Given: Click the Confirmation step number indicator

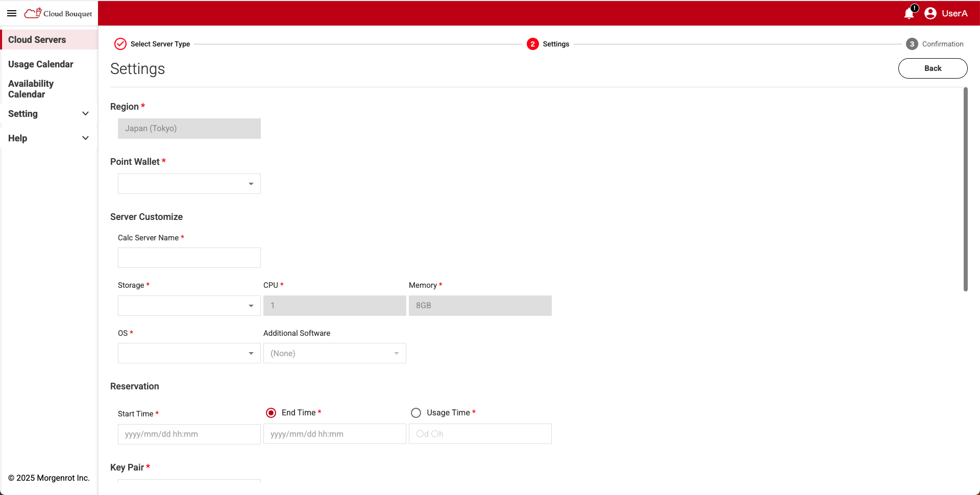Looking at the screenshot, I should tap(912, 44).
